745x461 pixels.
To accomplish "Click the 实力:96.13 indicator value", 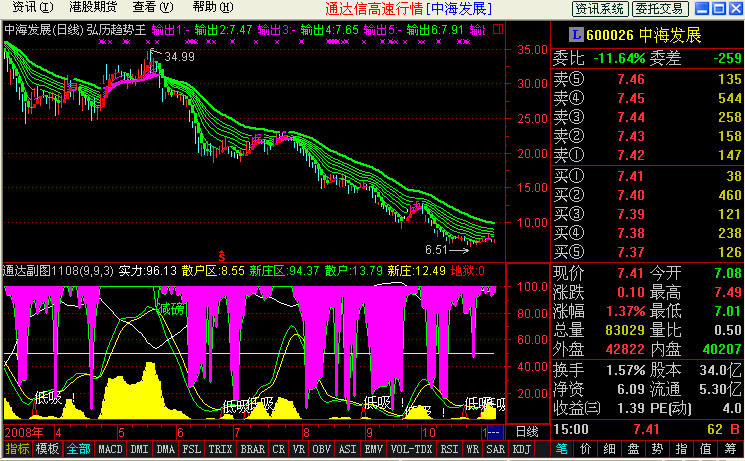I will (148, 271).
